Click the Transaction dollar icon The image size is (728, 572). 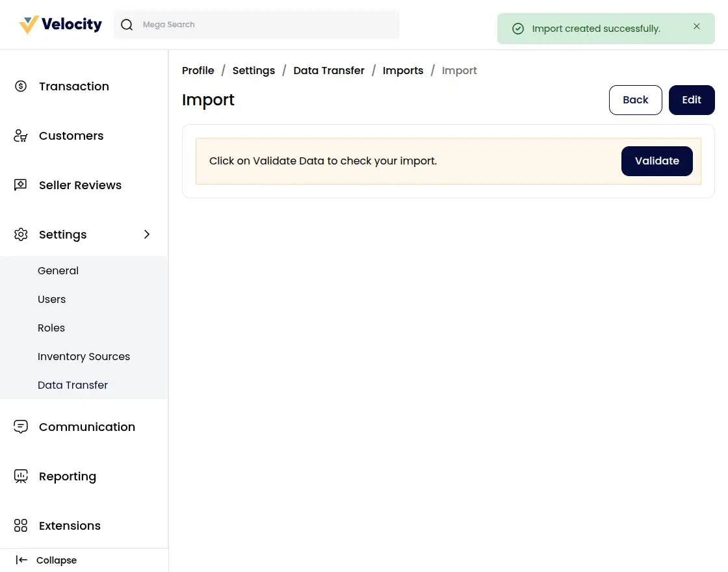pos(21,86)
